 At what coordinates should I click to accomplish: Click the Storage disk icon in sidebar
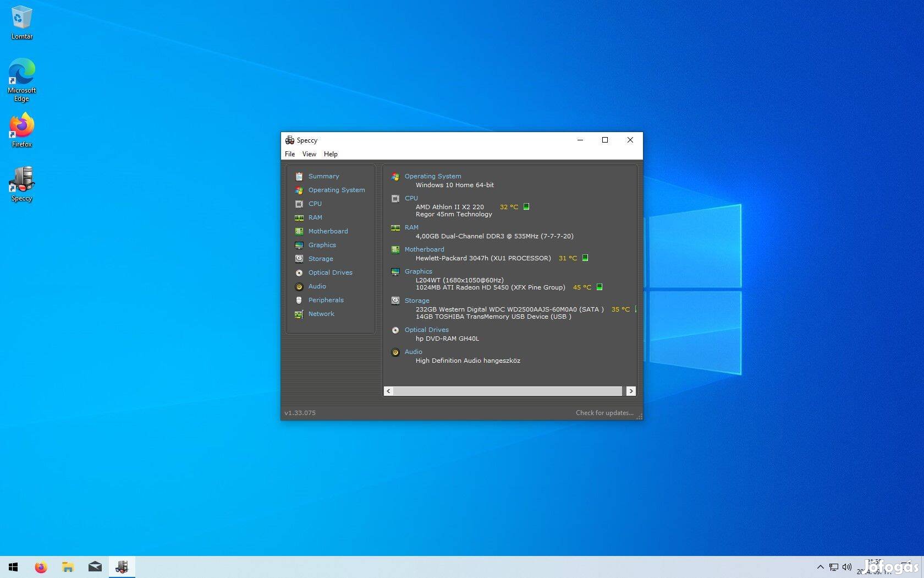click(x=299, y=259)
